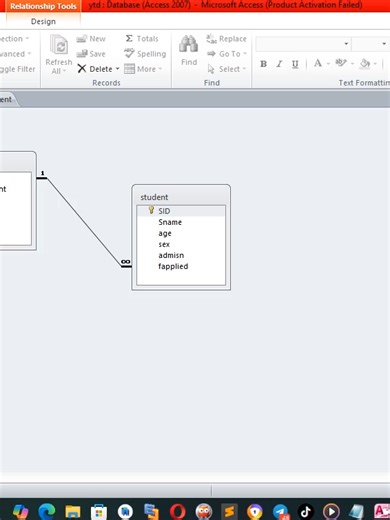Create a New record
Viewport: 390px width, 520px height.
91,39
